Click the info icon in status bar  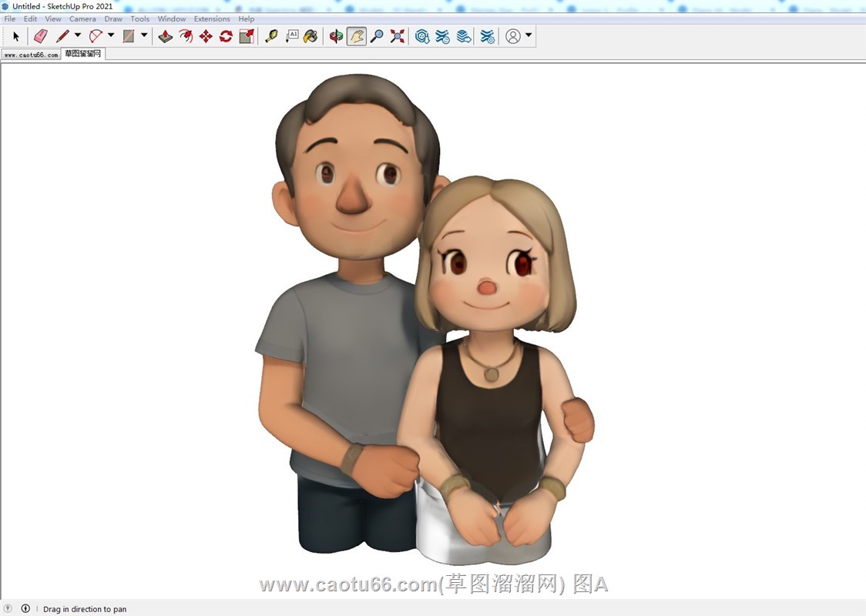pos(25,608)
